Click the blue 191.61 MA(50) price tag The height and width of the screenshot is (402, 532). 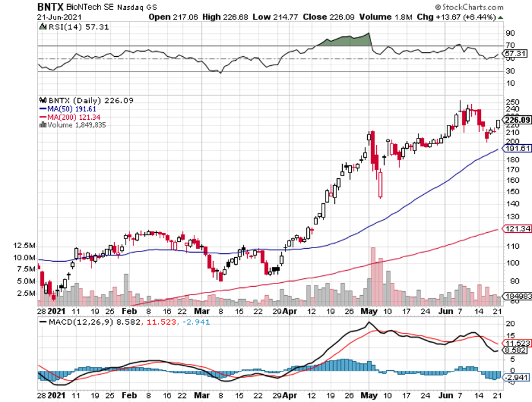516,149
